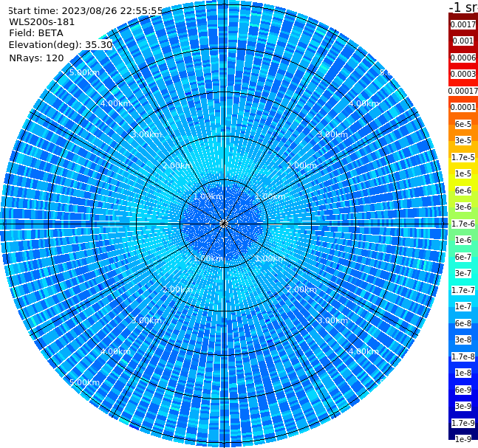Pick the dark red 0.0017 colorbar segment

click(x=463, y=24)
